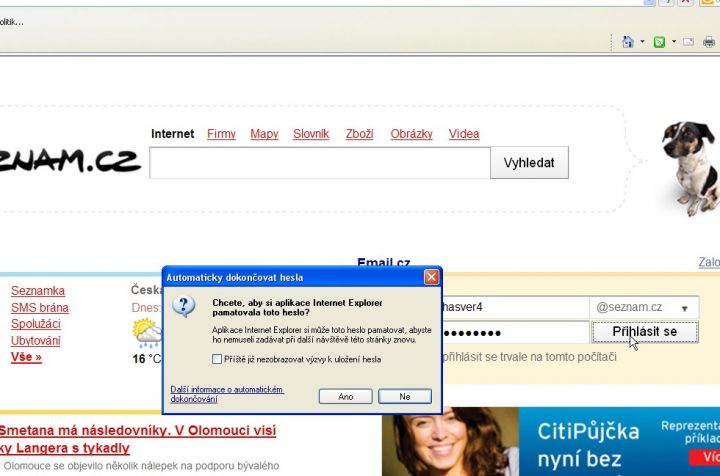720x476 pixels.
Task: Open the Smetana má následovníky headline link
Action: (138, 439)
